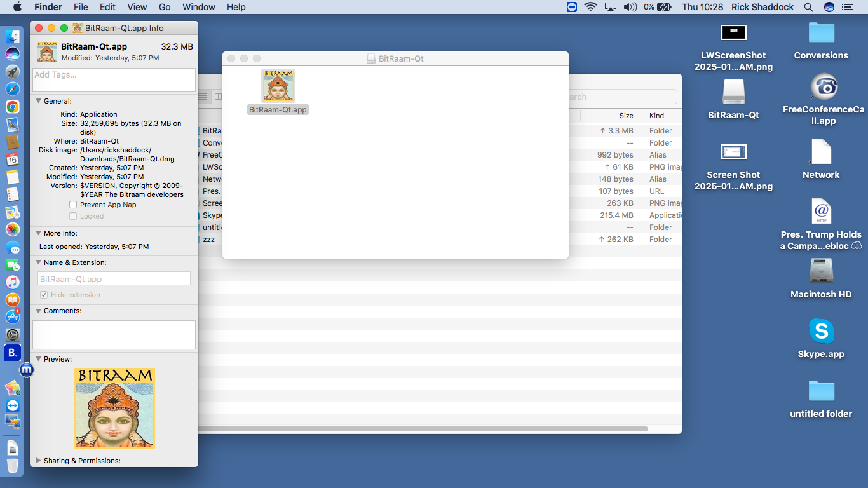Viewport: 868px width, 488px height.
Task: Open Notification Center in menu bar
Action: point(847,7)
